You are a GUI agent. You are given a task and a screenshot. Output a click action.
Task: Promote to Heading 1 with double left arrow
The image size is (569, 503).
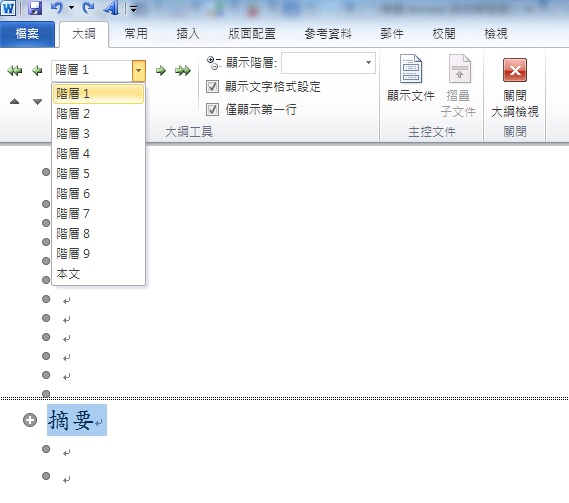15,70
